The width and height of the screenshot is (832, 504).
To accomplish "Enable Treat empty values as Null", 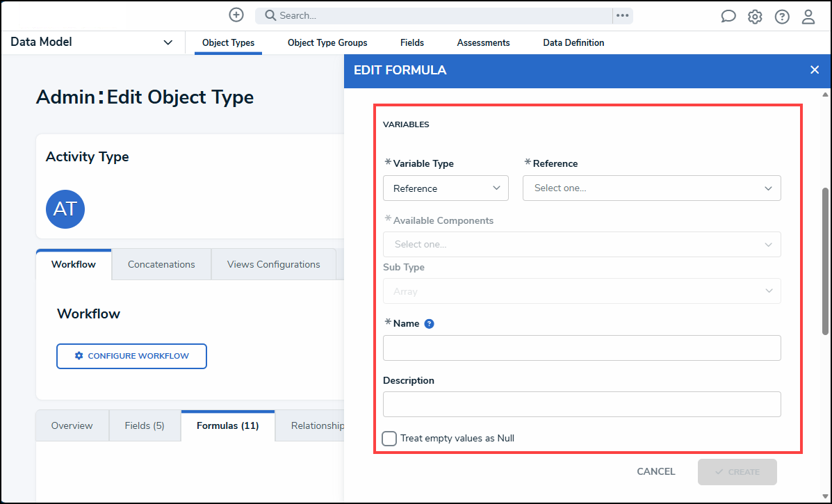I will point(389,438).
